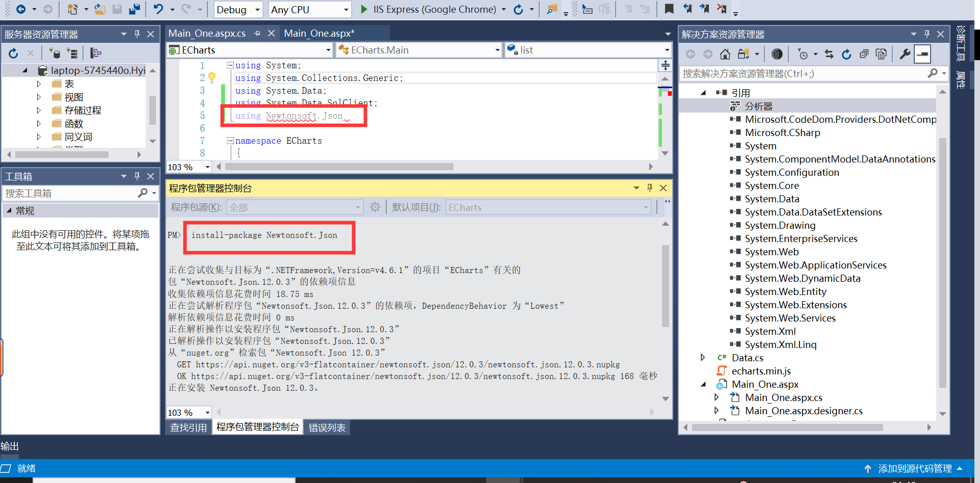Select the Undo icon on the toolbar
This screenshot has height=483, width=980.
click(158, 9)
